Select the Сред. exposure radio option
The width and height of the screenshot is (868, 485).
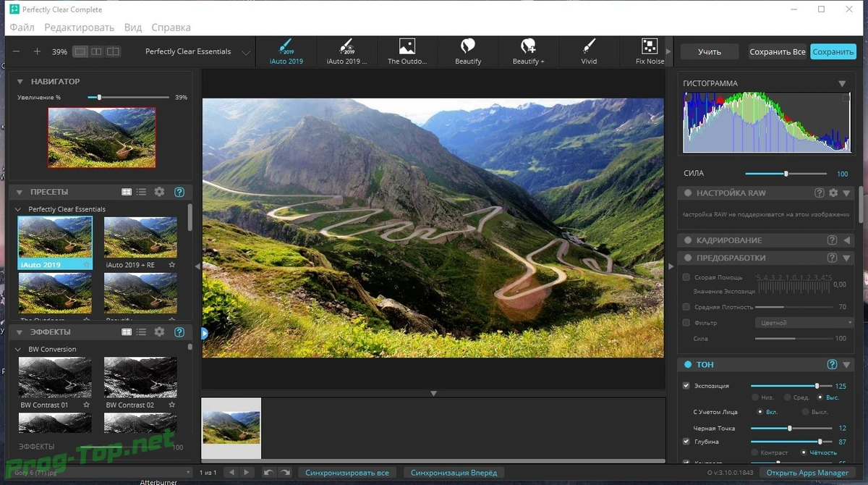click(788, 397)
